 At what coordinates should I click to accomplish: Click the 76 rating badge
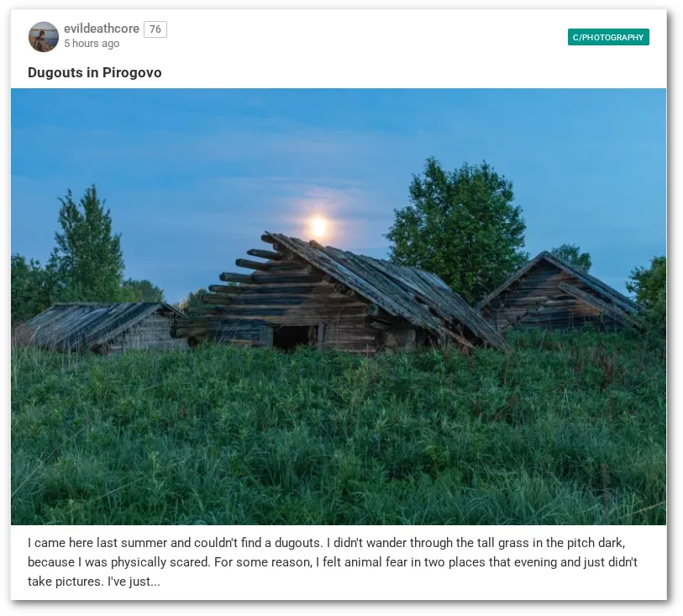pyautogui.click(x=155, y=29)
